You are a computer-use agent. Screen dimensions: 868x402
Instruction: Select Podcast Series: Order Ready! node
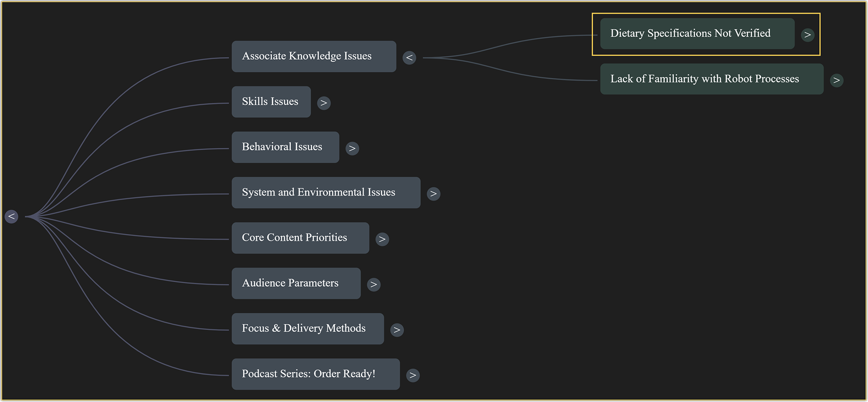pyautogui.click(x=316, y=374)
